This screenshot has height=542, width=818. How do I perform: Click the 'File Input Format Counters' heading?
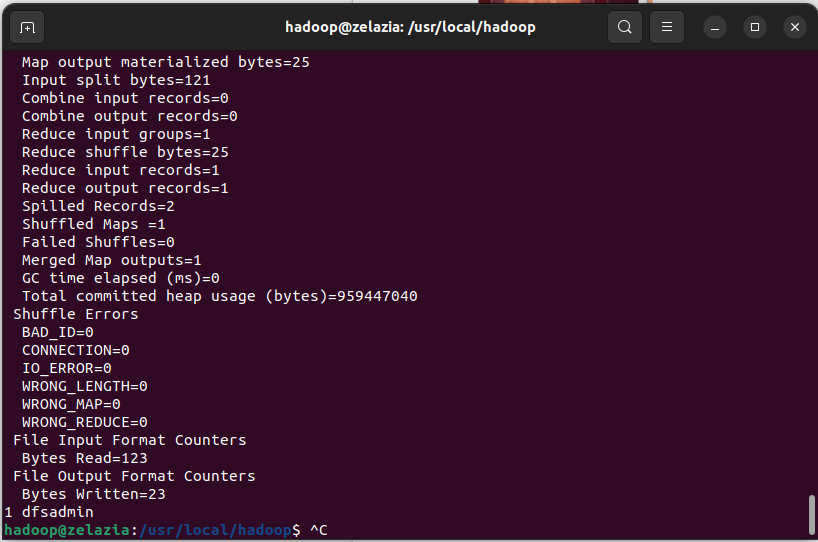coord(129,440)
